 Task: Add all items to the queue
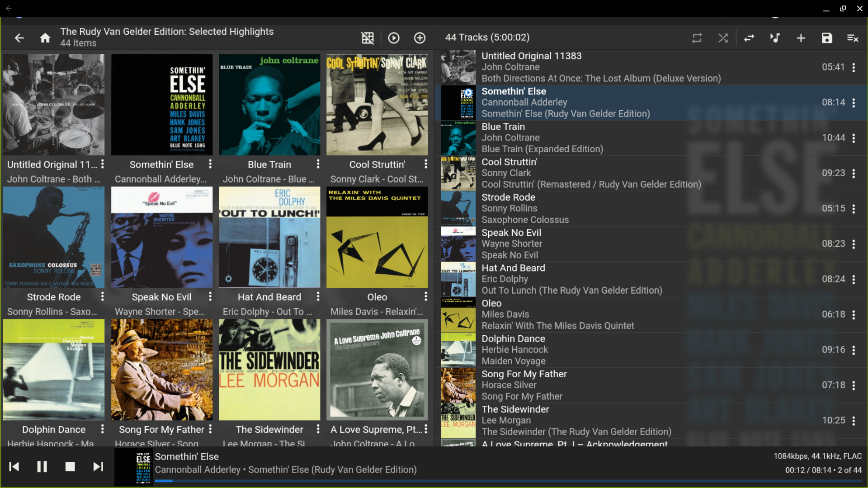pyautogui.click(x=420, y=38)
